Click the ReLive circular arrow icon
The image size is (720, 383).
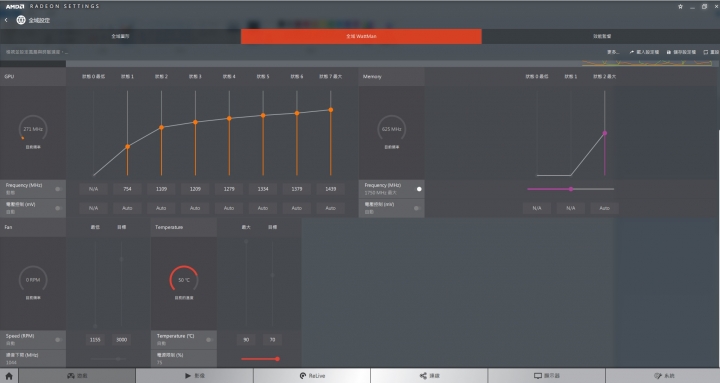coord(303,376)
